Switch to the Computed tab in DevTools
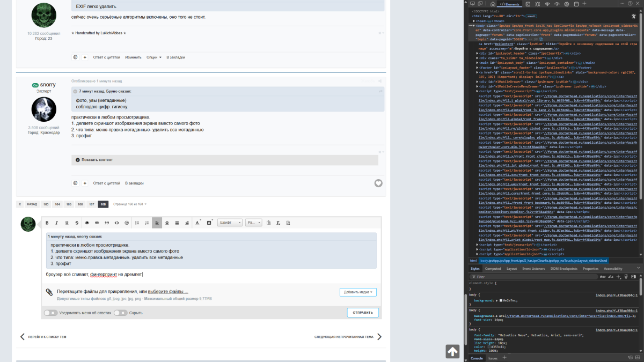 [493, 268]
